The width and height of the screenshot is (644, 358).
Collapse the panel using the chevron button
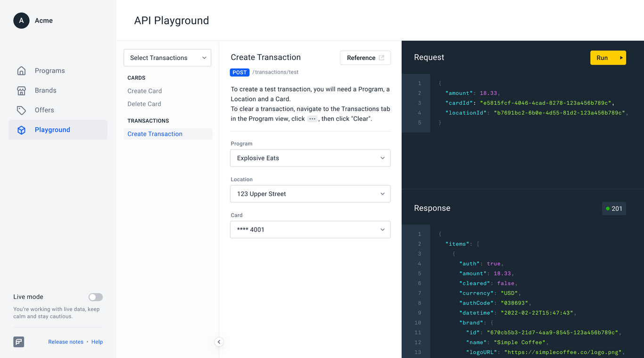219,341
